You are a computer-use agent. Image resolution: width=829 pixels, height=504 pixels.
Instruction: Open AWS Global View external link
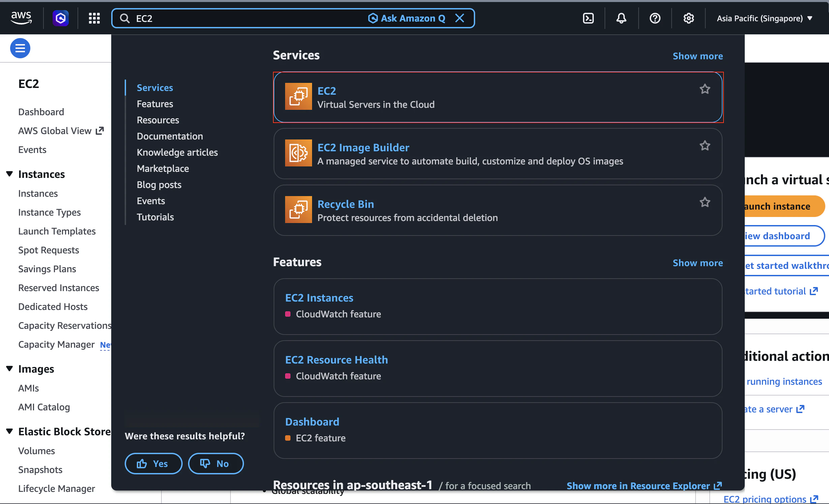click(x=61, y=131)
